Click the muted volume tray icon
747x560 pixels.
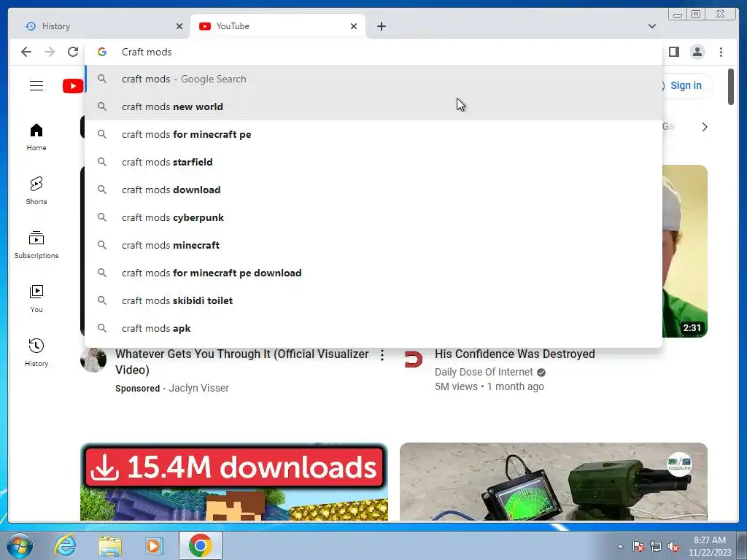point(673,547)
